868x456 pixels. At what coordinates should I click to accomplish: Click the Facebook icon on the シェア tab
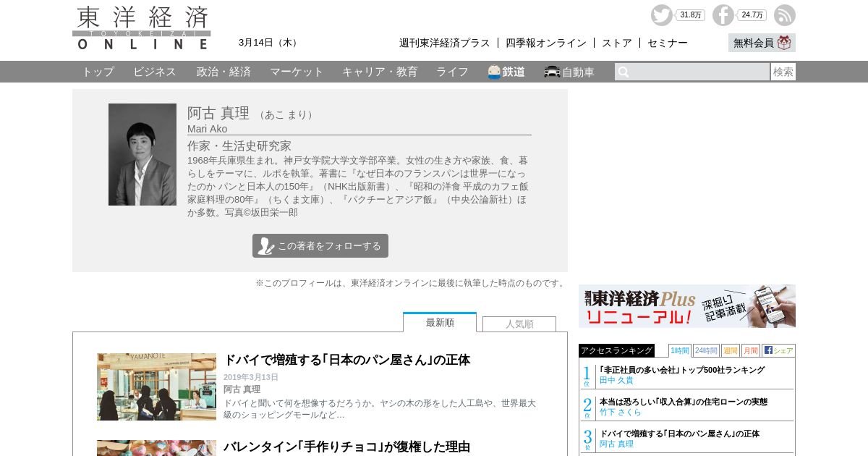tap(768, 350)
